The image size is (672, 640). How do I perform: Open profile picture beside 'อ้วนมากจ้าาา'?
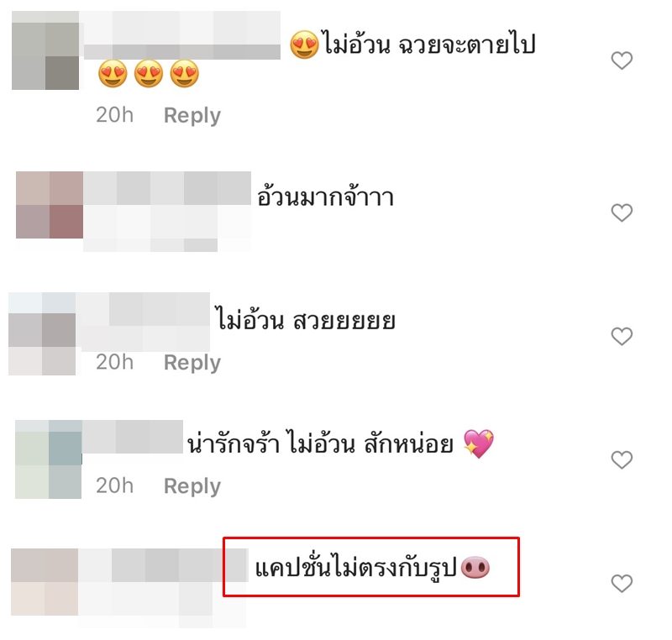[x=50, y=205]
